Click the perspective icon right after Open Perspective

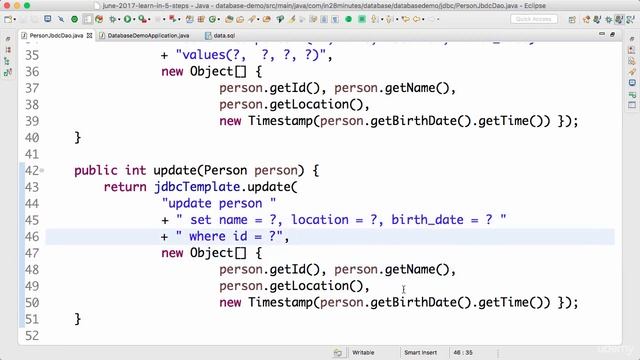click(587, 19)
